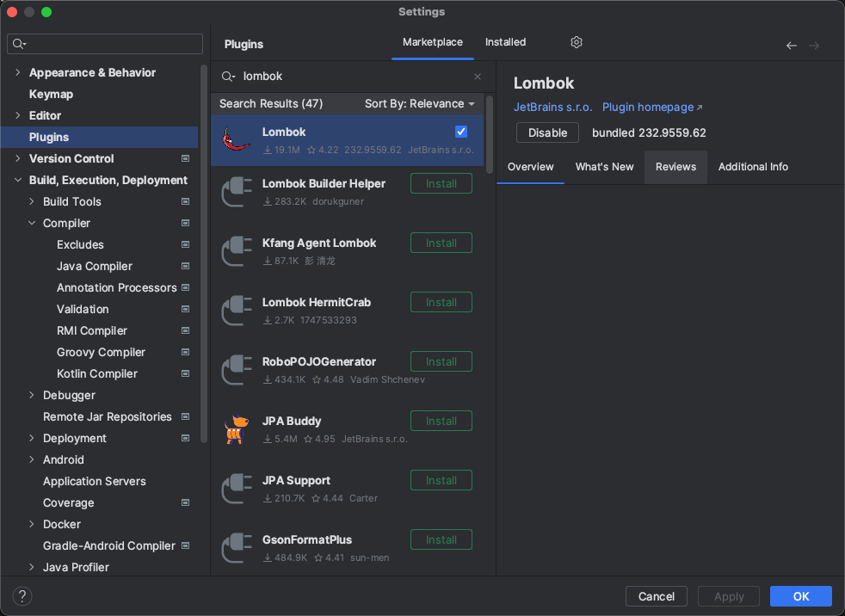The height and width of the screenshot is (616, 845).
Task: Switch to the Marketplace tab
Action: 432,42
